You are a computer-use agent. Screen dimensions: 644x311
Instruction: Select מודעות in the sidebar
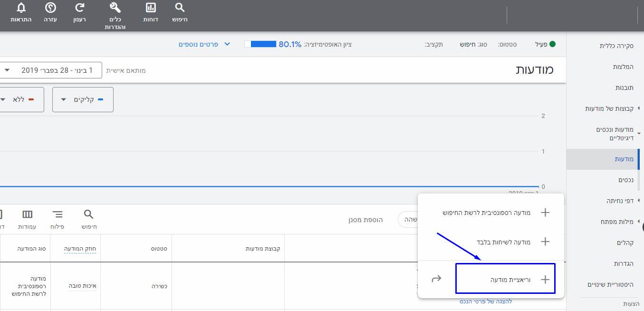[624, 159]
